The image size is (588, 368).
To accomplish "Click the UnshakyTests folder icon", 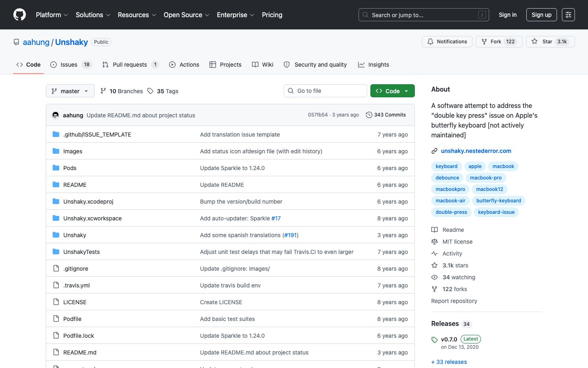I will [x=56, y=252].
